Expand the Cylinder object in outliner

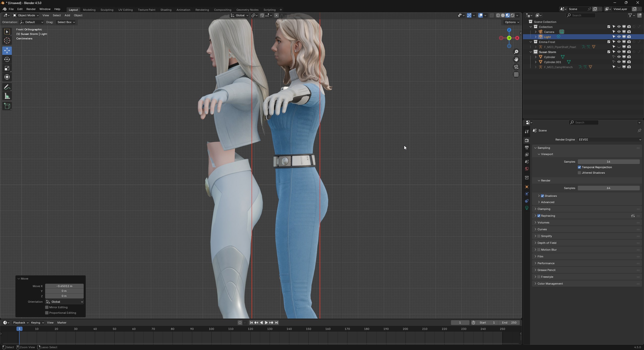click(x=536, y=57)
